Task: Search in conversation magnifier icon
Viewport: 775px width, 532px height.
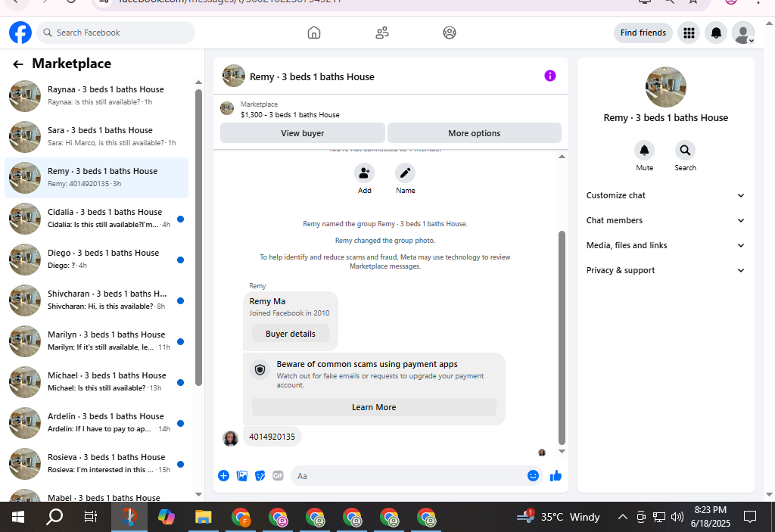Action: 685,151
